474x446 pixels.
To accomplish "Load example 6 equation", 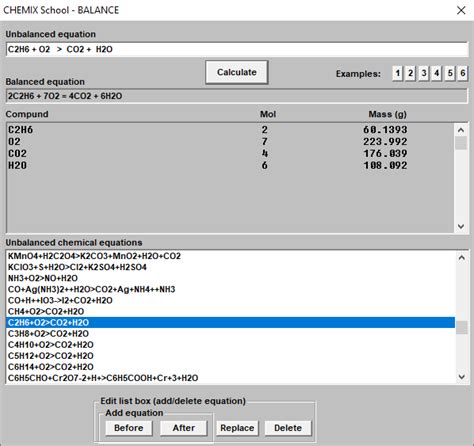I will [463, 73].
